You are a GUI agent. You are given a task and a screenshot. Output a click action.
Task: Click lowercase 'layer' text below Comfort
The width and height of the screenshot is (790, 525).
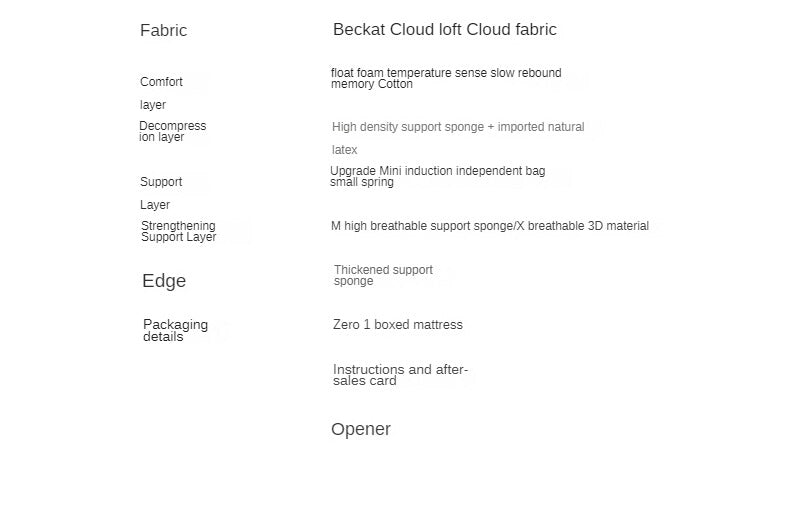153,105
